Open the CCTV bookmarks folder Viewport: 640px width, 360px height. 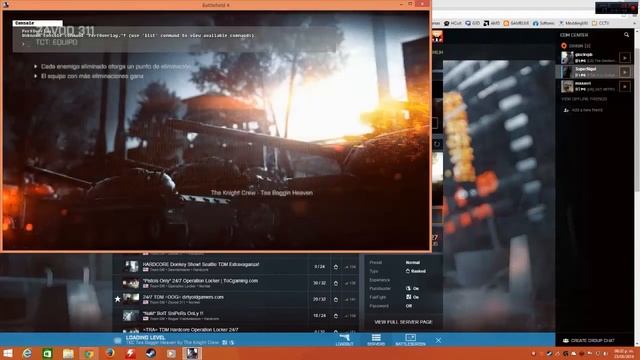(x=600, y=23)
